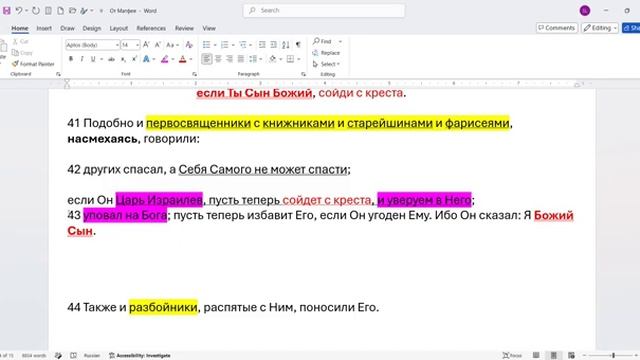Image resolution: width=640 pixels, height=360 pixels.
Task: Increase the font size
Action: [146, 44]
